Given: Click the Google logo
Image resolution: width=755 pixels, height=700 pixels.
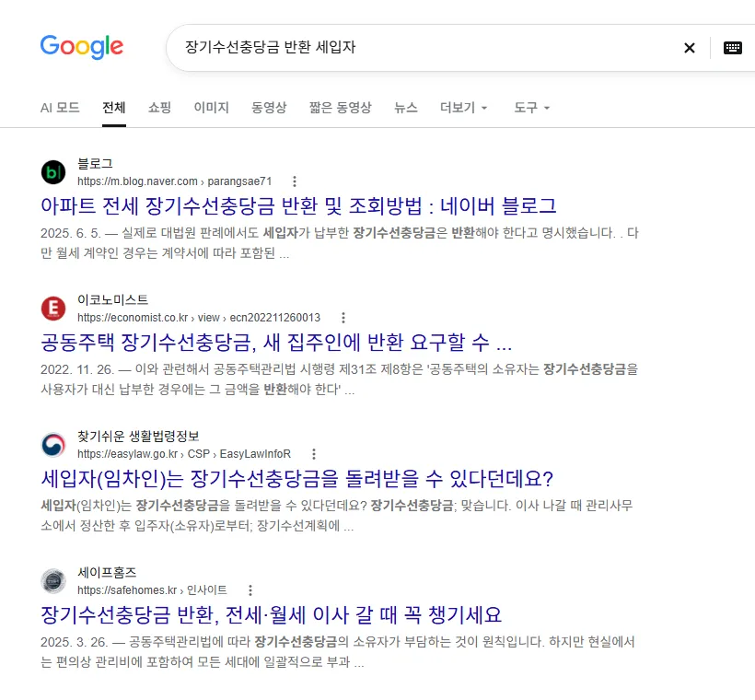Looking at the screenshot, I should pos(82,47).
